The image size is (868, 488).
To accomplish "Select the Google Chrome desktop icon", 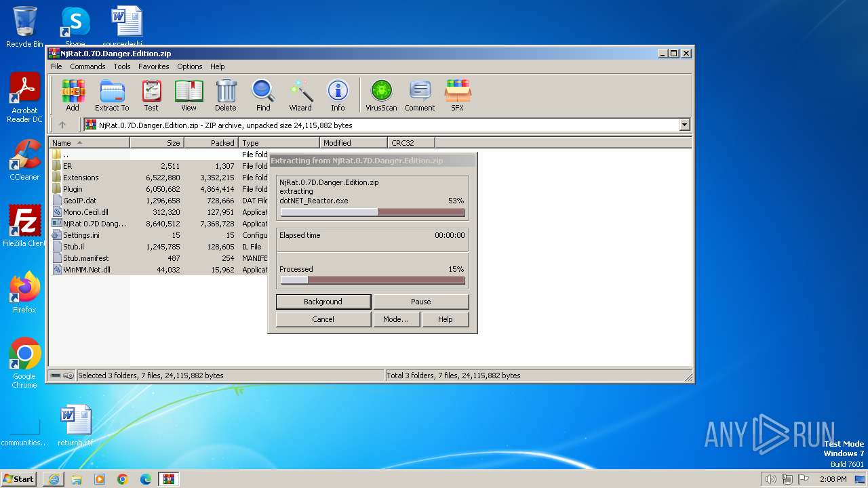I will pos(24,363).
